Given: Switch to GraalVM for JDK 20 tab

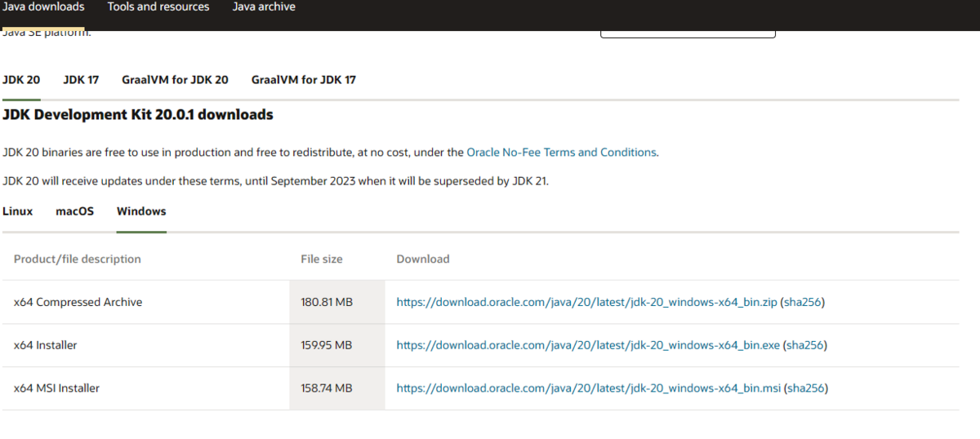Looking at the screenshot, I should click(x=175, y=80).
